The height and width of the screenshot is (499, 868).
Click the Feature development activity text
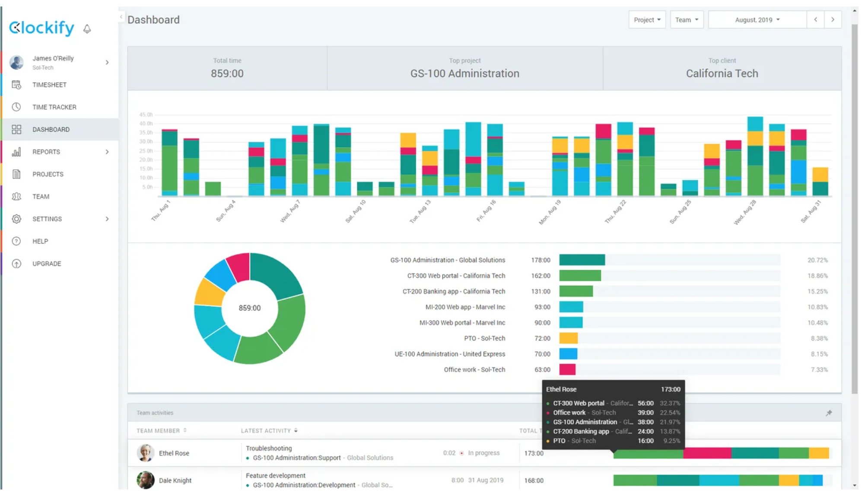[x=276, y=476]
